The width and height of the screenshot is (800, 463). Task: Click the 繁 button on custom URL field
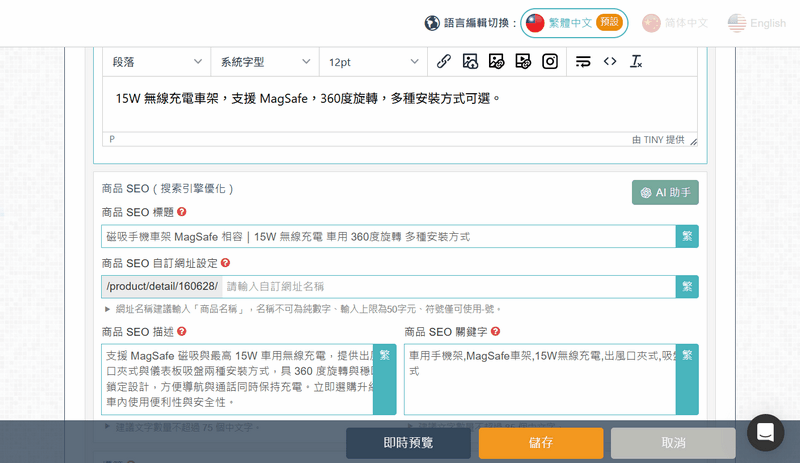tap(687, 286)
